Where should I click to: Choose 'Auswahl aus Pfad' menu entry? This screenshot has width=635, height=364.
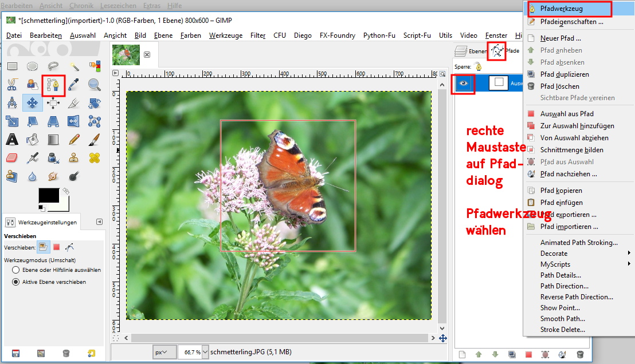click(x=566, y=114)
